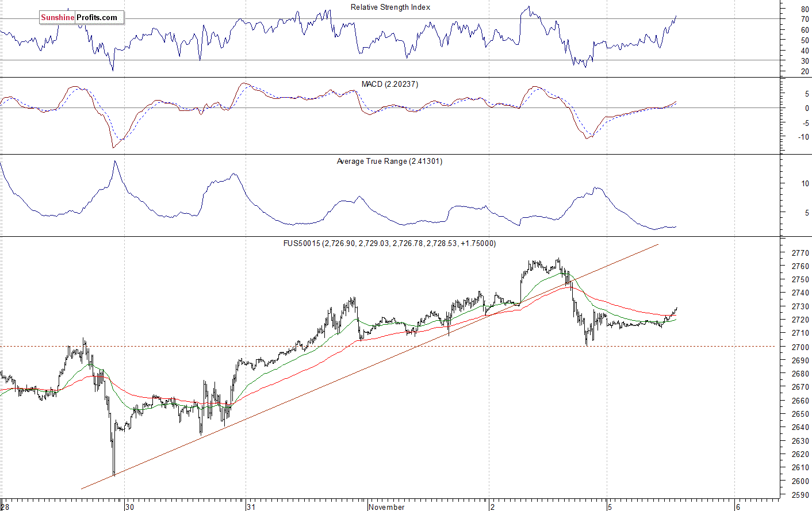
Task: Click the 2650 price axis value
Action: pos(800,414)
